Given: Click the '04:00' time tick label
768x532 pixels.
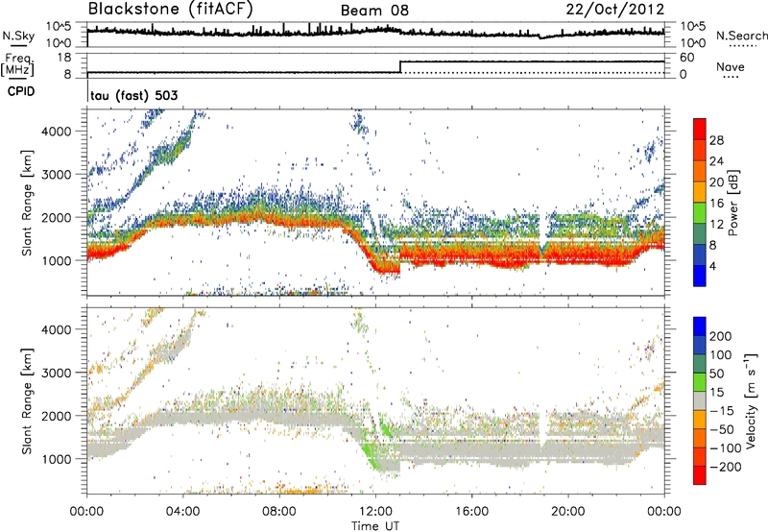Looking at the screenshot, I should 182,512.
